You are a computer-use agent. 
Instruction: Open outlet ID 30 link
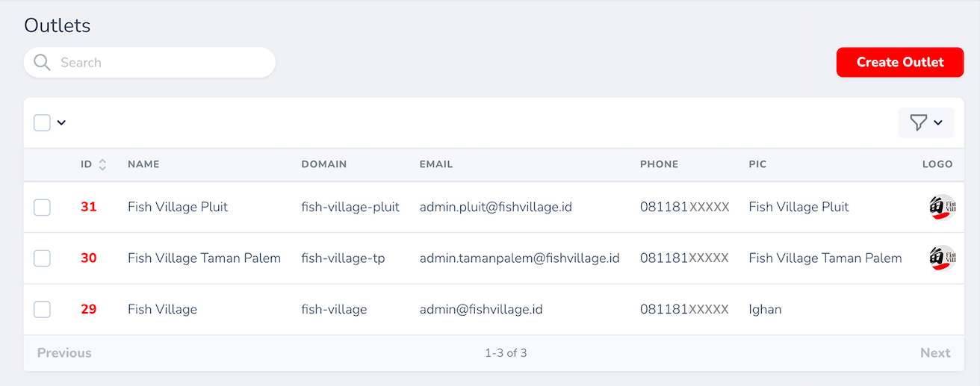89,258
